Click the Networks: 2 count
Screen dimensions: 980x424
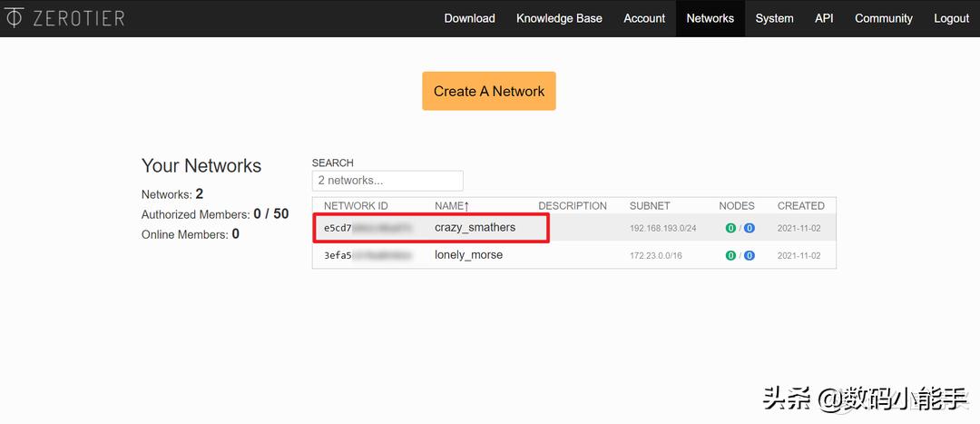(172, 194)
